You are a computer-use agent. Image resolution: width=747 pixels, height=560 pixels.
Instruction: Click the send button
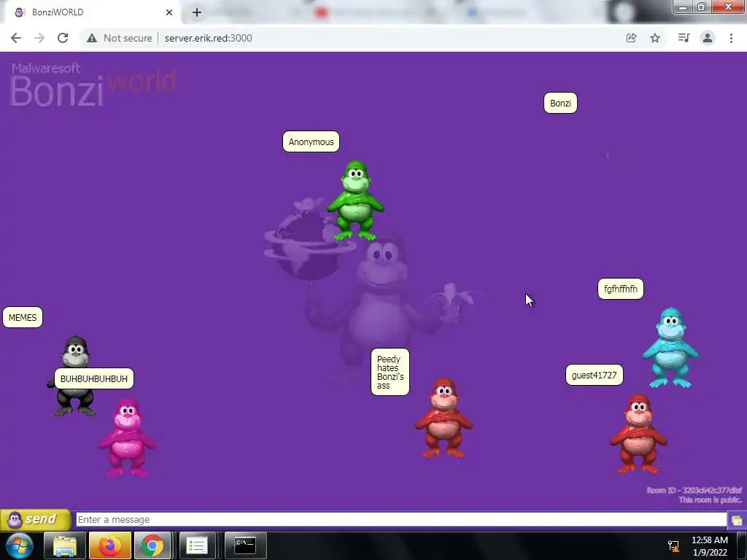(35, 519)
